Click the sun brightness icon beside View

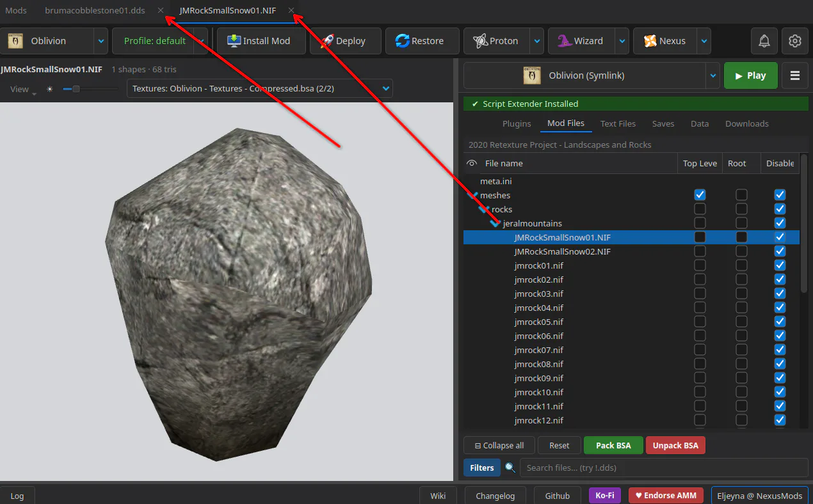[50, 89]
